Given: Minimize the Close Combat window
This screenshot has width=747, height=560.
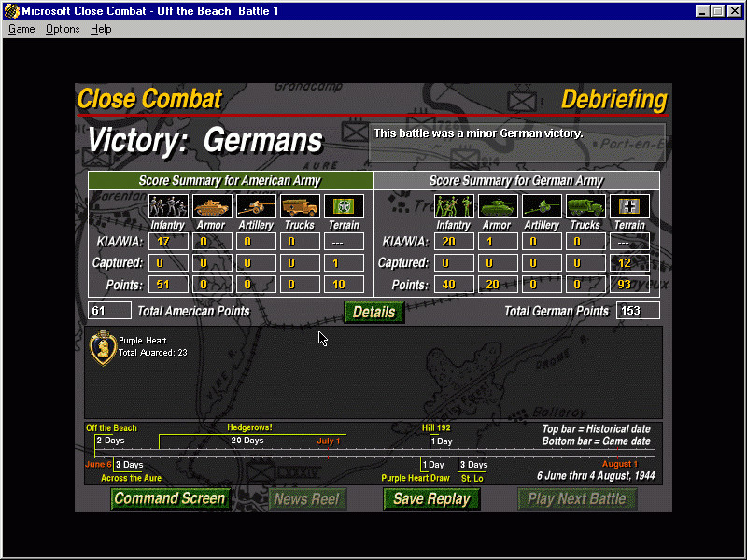Looking at the screenshot, I should [701, 11].
